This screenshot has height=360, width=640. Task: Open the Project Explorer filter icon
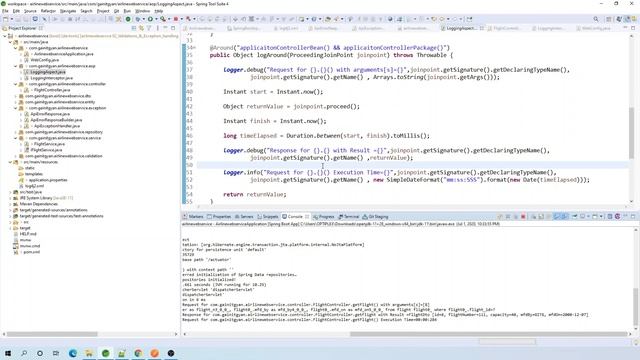point(149,28)
